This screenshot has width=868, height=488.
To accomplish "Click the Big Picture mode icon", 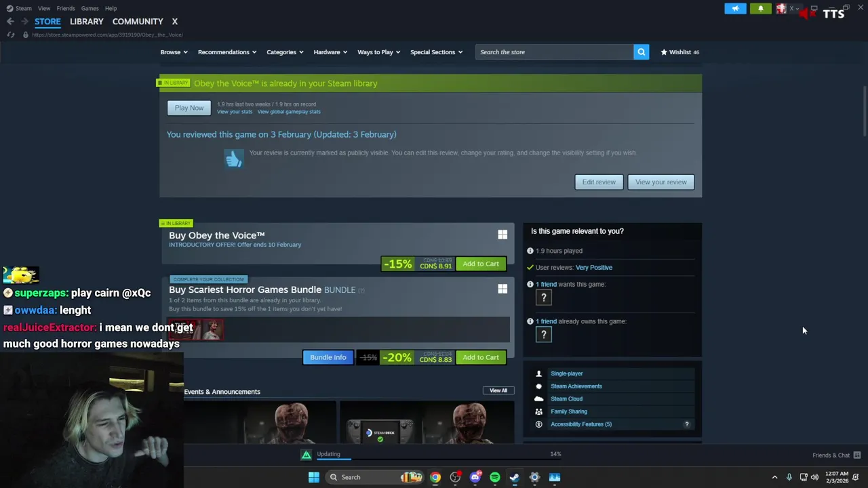I will click(x=814, y=8).
